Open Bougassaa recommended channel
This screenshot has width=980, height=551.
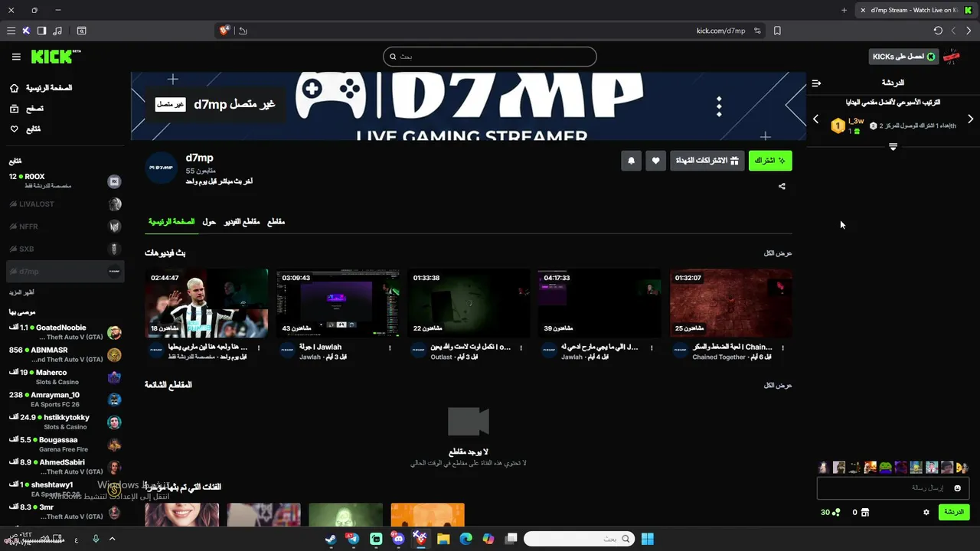coord(64,445)
